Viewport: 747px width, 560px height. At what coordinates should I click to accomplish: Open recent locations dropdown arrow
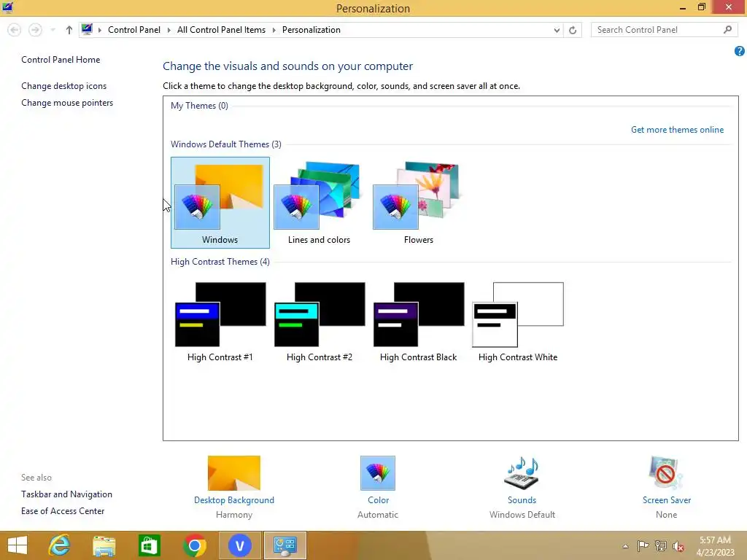pos(53,30)
